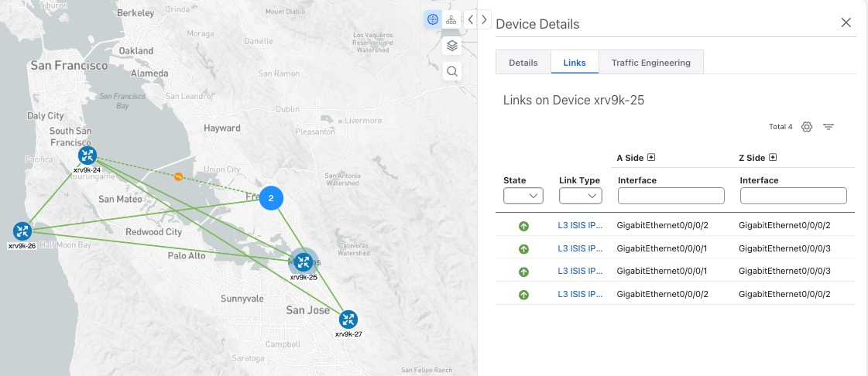Expand the Z Side column group
The height and width of the screenshot is (376, 868).
(x=771, y=158)
